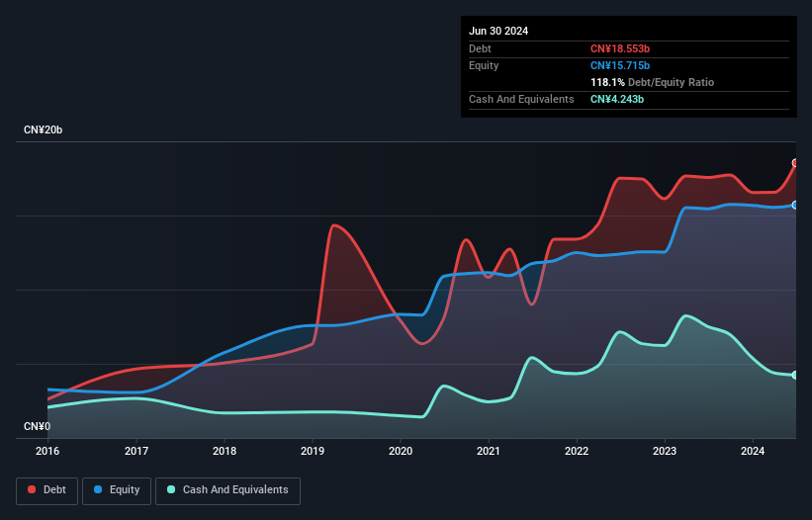Click the CN¥18.553b debt value
The width and height of the screenshot is (812, 520).
click(x=620, y=48)
